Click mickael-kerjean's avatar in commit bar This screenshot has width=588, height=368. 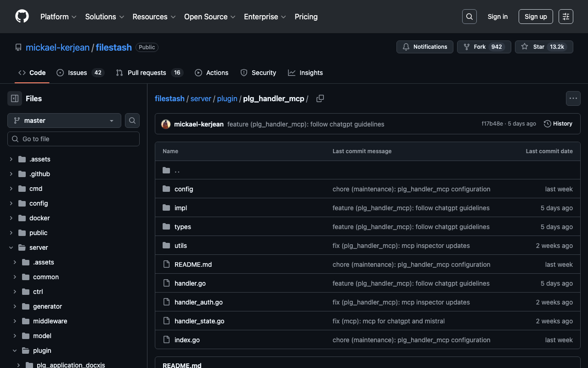pyautogui.click(x=166, y=124)
